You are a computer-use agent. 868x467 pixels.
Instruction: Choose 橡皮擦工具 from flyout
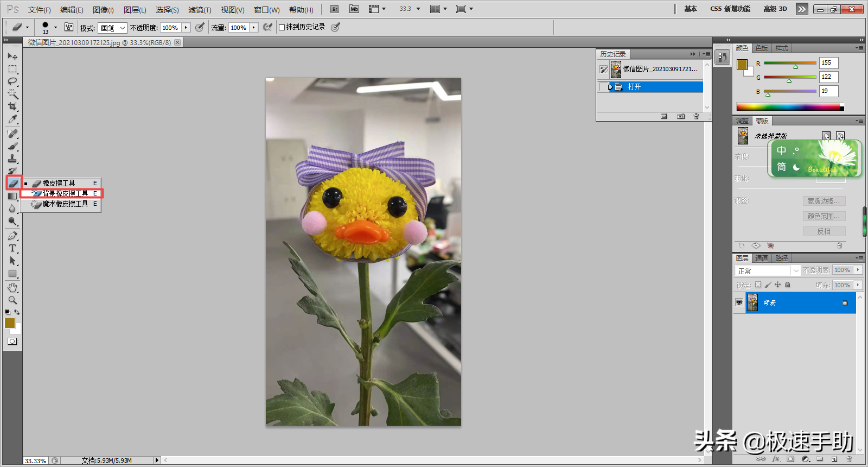coord(61,183)
